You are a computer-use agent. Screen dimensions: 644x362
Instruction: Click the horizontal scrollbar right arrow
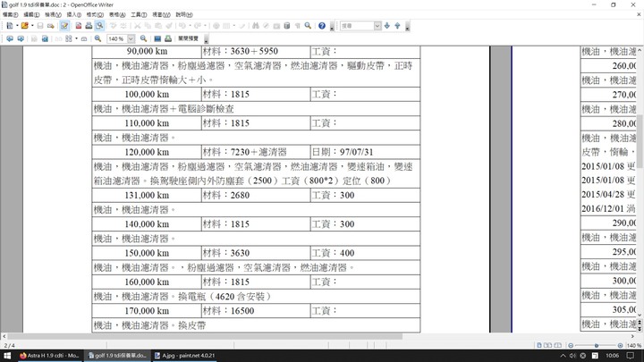point(633,337)
